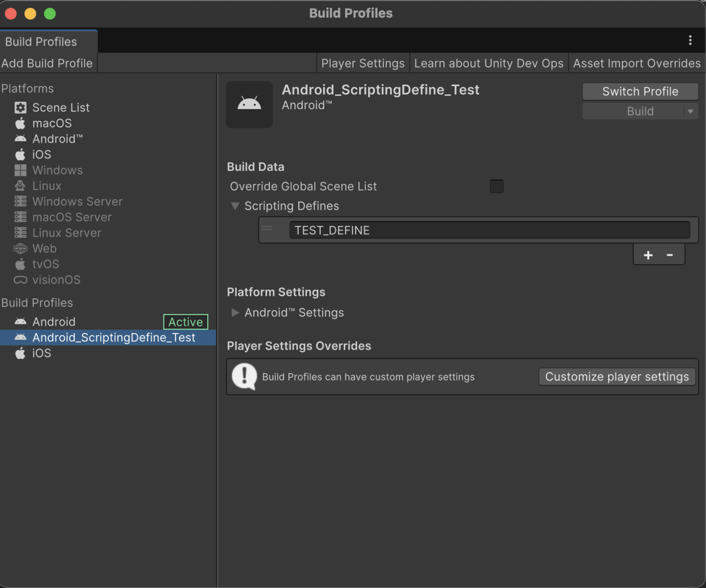Viewport: 706px width, 588px height.
Task: Select the Linux Server platform row
Action: [x=108, y=232]
